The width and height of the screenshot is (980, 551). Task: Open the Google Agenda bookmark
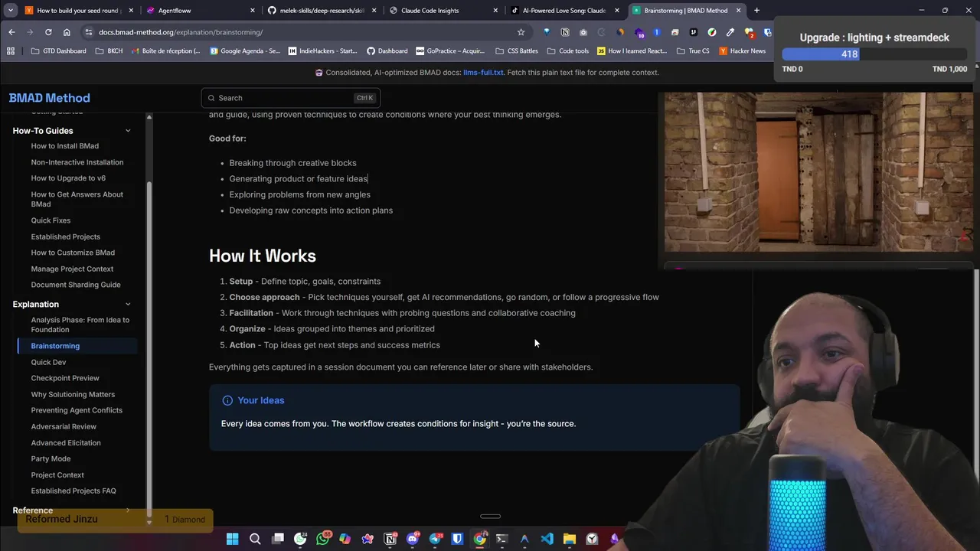243,51
